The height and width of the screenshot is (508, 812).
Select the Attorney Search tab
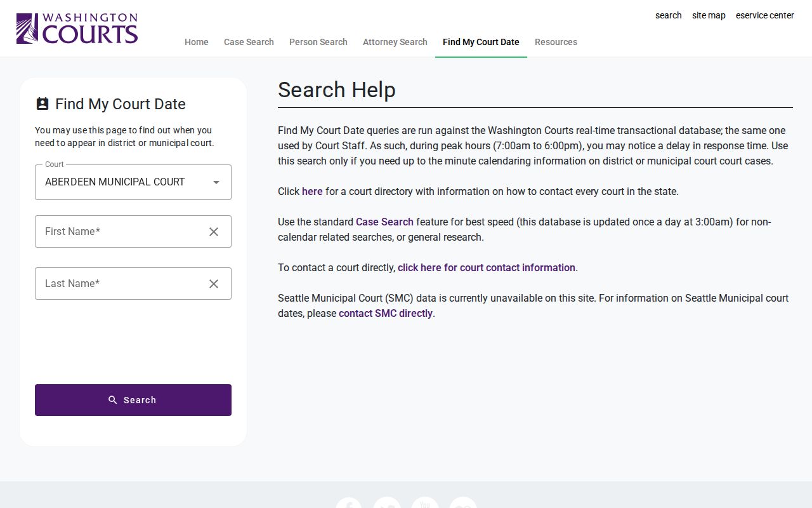tap(395, 42)
